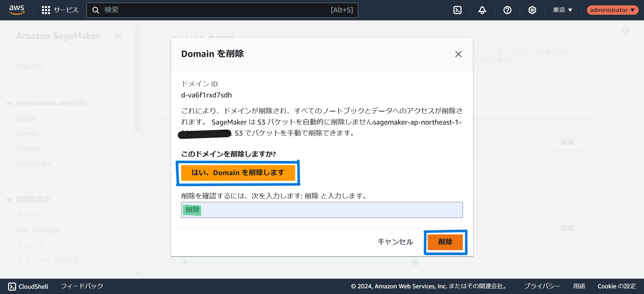Viewport: 644px width, 294px height.
Task: Launch CloudShell from top bar icon
Action: tap(457, 10)
